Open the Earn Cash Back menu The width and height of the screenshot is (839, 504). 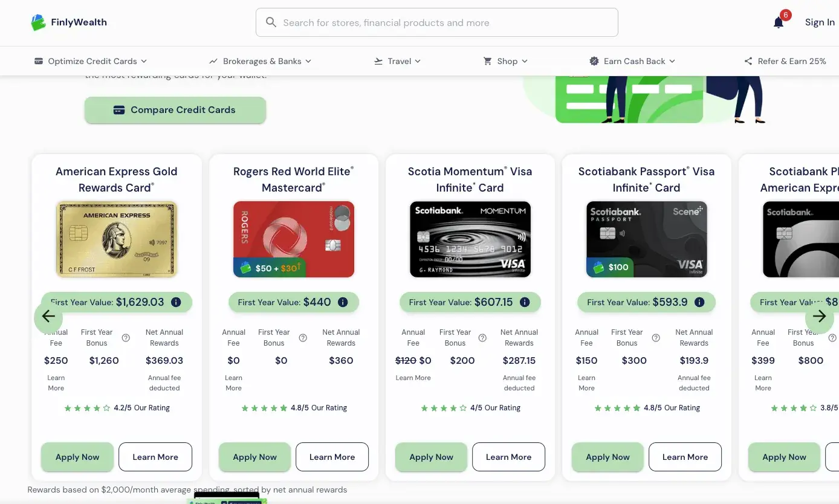pos(632,61)
